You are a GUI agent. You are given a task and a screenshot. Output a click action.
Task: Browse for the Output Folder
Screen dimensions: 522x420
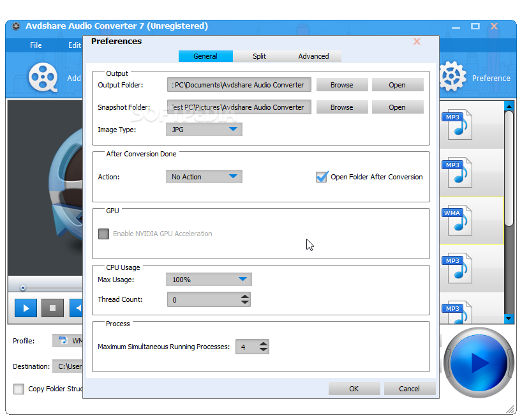click(342, 85)
